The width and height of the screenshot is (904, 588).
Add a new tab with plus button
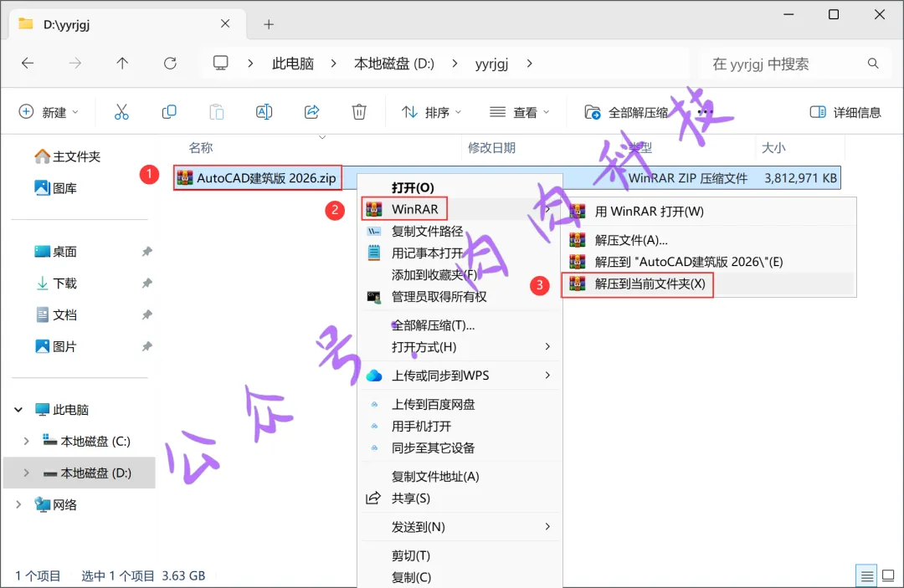pyautogui.click(x=269, y=24)
